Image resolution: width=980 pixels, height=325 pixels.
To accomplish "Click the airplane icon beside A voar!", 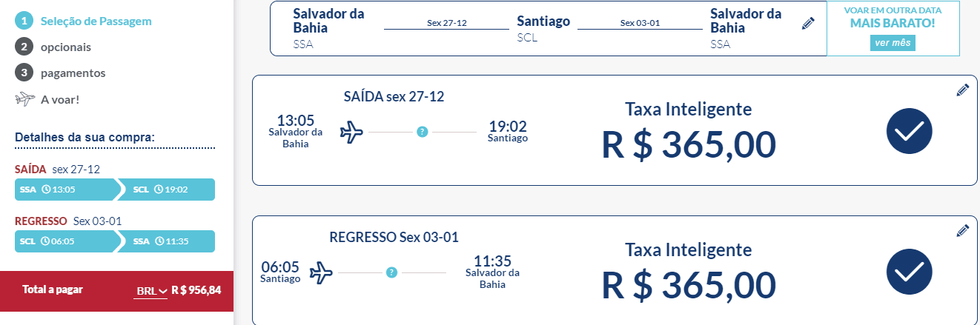I will (x=25, y=98).
